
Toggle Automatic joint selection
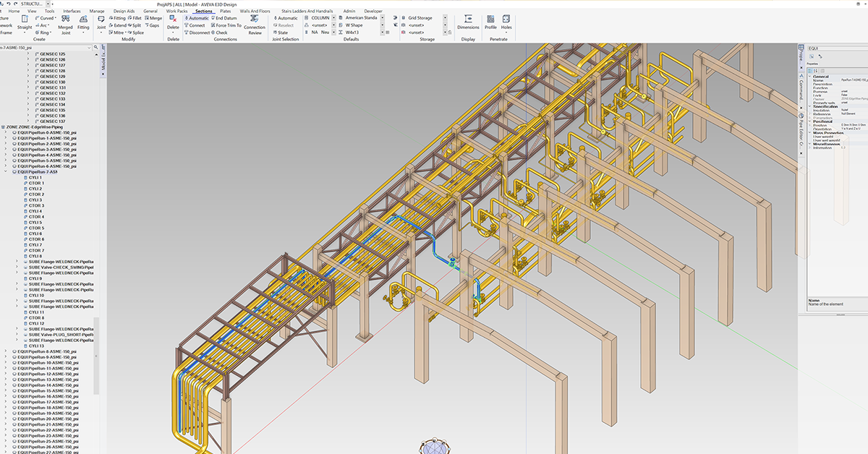(285, 18)
